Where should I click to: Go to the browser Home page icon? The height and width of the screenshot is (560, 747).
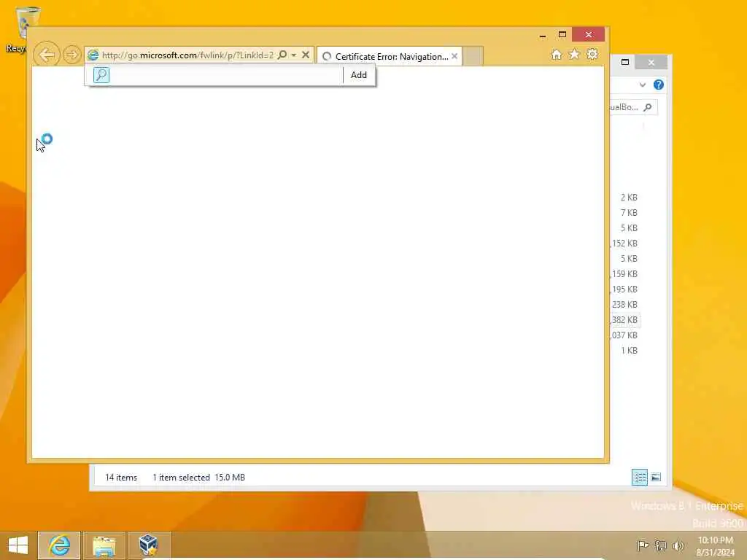click(557, 55)
